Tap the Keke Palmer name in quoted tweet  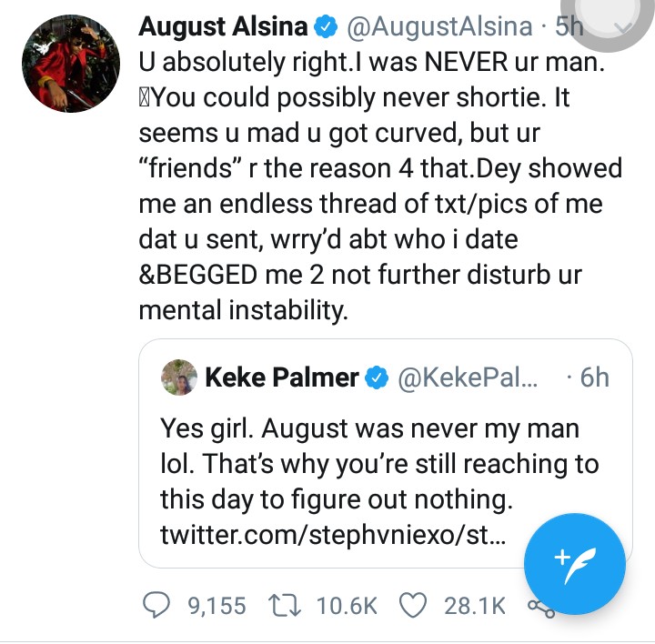coord(282,377)
